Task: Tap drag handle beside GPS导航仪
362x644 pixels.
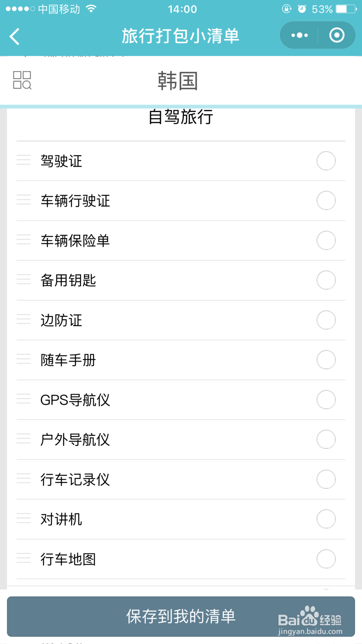Action: [24, 399]
